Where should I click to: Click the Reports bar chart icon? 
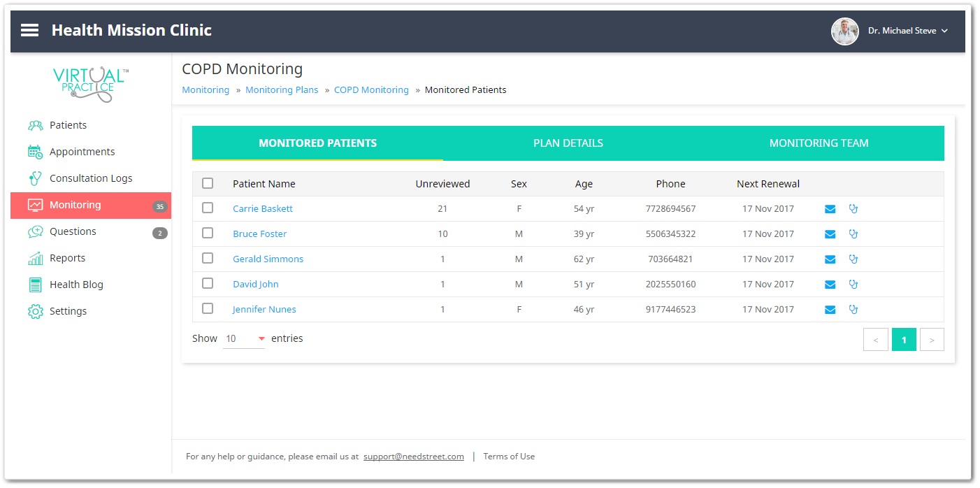click(35, 259)
